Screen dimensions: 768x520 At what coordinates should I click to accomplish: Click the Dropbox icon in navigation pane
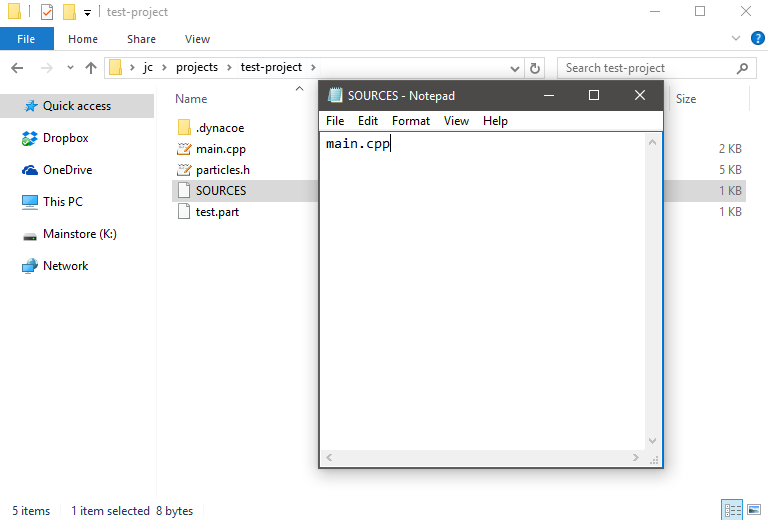[x=30, y=138]
